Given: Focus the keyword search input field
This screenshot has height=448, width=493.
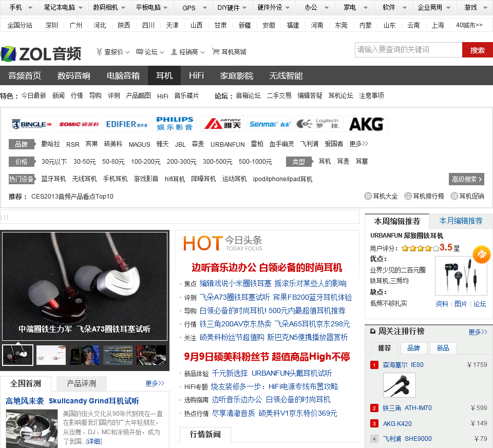Looking at the screenshot, I should tap(408, 50).
